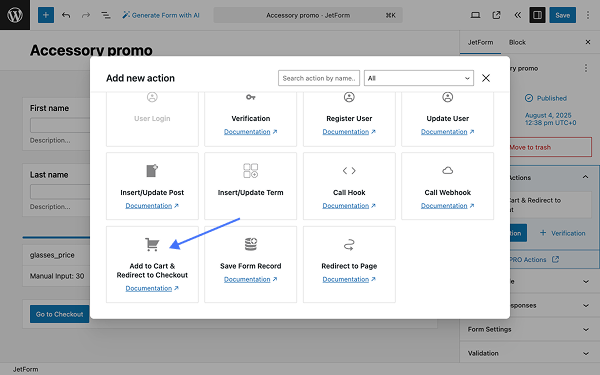
Task: Open Save Form Record Documentation link
Action: [250, 279]
